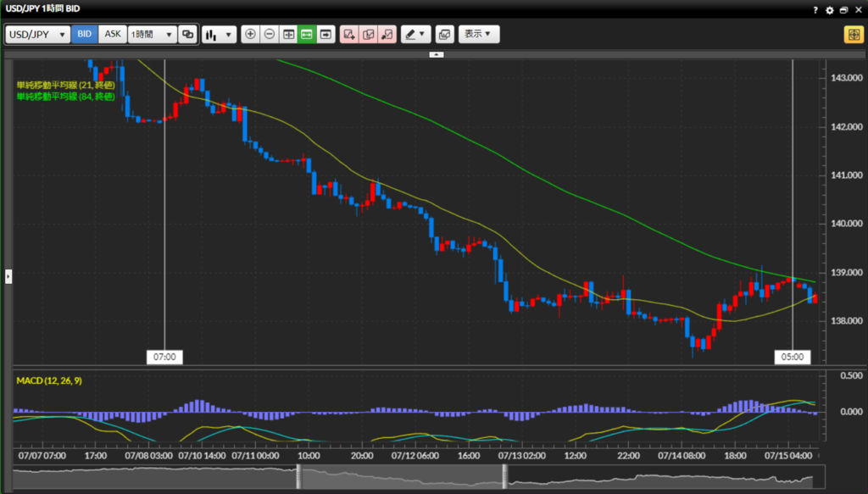Click the 単純移動平均線 (21, 終値) indicator label
The image size is (868, 494).
[x=65, y=85]
